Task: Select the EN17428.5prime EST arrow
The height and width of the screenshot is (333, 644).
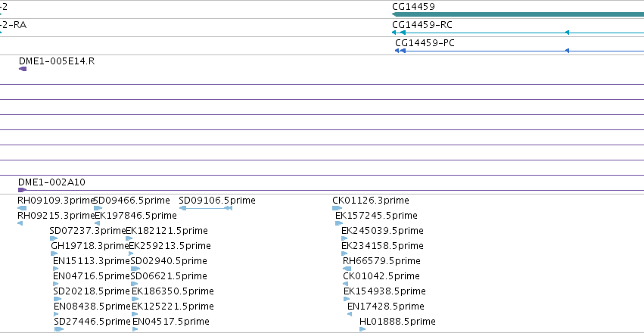Action: [x=350, y=314]
